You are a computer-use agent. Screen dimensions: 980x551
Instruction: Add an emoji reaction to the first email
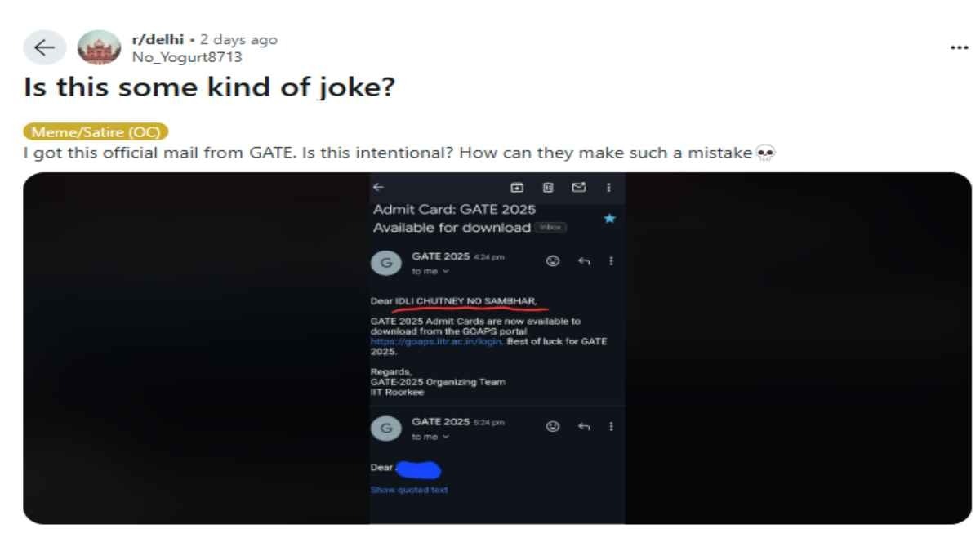point(553,260)
